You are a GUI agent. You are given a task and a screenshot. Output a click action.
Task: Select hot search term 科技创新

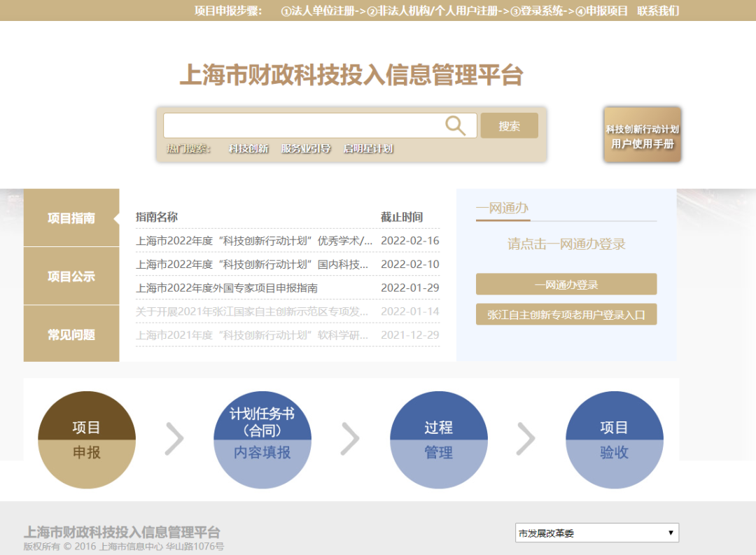pyautogui.click(x=248, y=148)
